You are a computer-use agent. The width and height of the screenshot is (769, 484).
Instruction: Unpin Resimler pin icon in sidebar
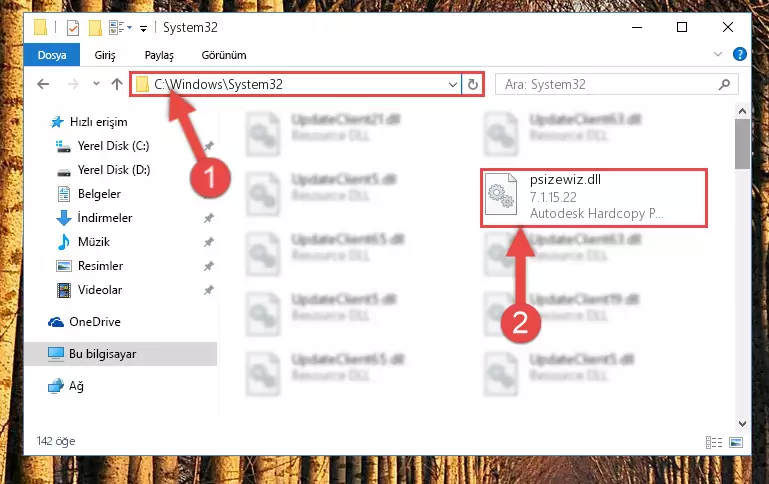[x=209, y=266]
